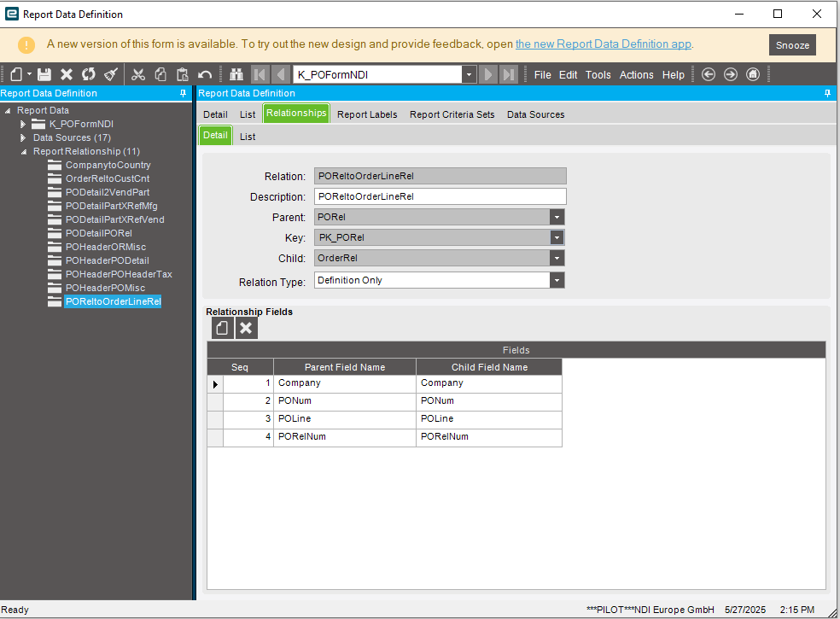Open the Help menu
Image resolution: width=840 pixels, height=619 pixels.
coord(673,75)
